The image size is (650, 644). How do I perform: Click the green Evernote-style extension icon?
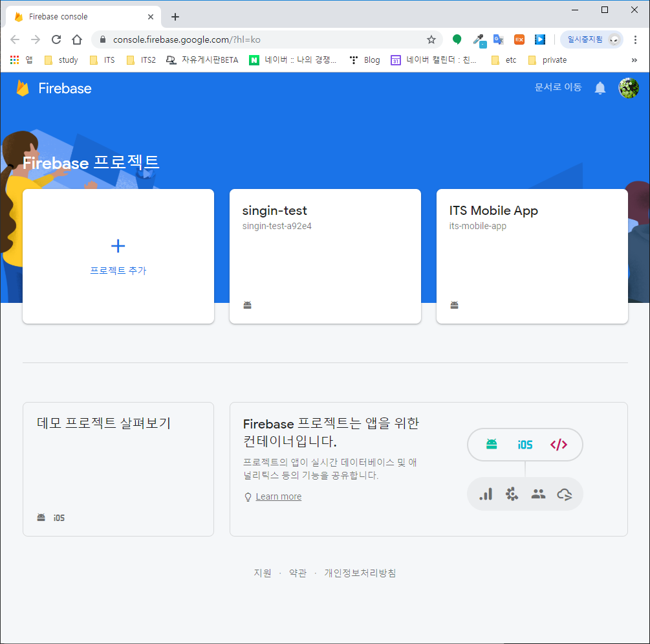click(x=457, y=39)
